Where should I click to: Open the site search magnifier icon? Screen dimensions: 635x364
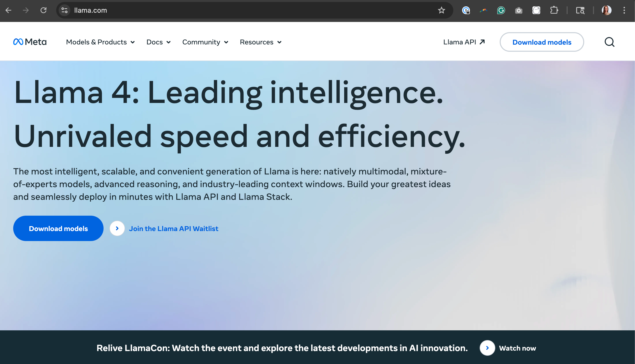609,42
